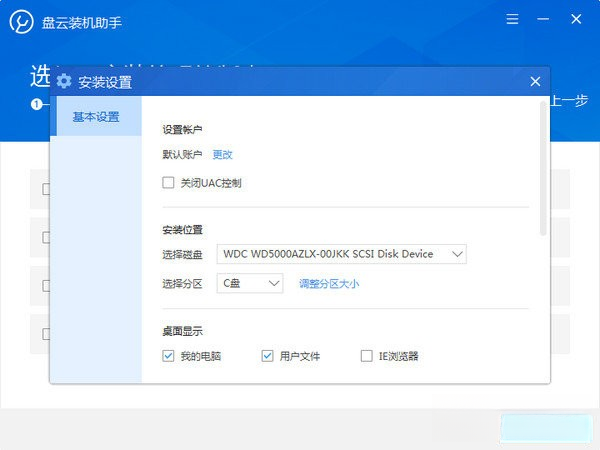Expand the 选择分区 C盘 dropdown
This screenshot has width=600, height=450.
(250, 283)
